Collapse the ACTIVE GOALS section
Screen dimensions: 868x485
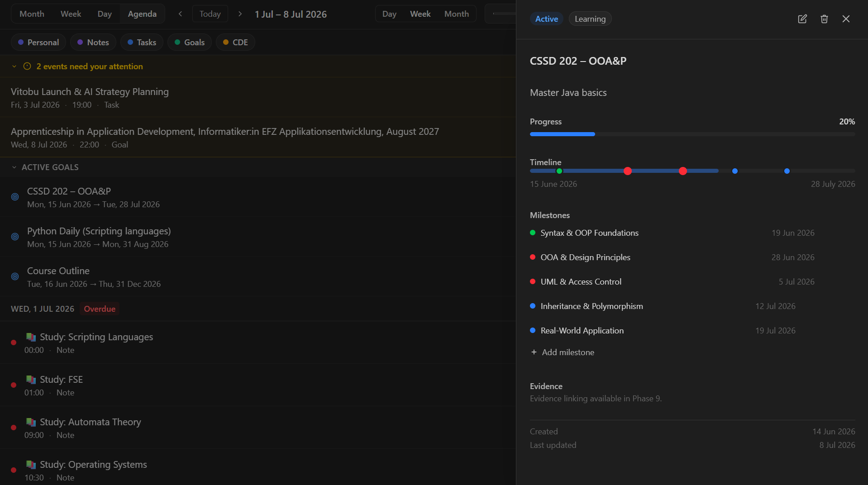pos(14,167)
